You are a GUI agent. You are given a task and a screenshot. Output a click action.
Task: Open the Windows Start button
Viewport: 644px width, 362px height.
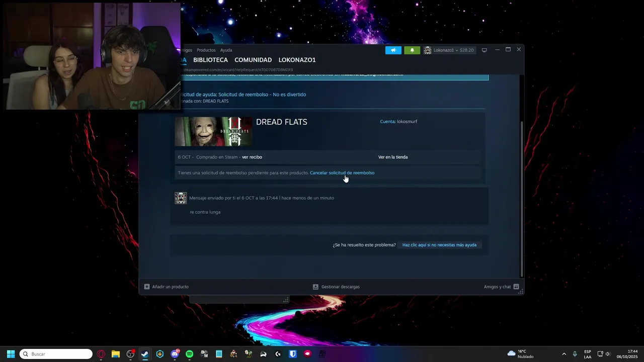coord(11,354)
